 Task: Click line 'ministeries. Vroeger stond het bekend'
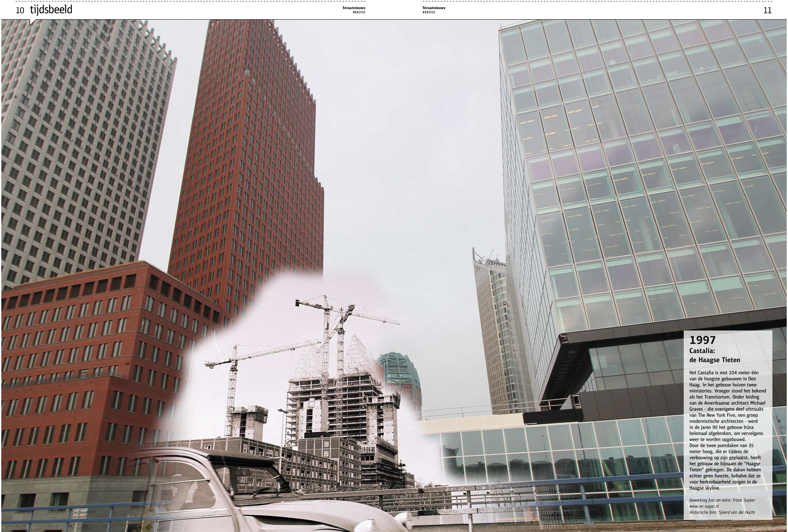pos(727,391)
